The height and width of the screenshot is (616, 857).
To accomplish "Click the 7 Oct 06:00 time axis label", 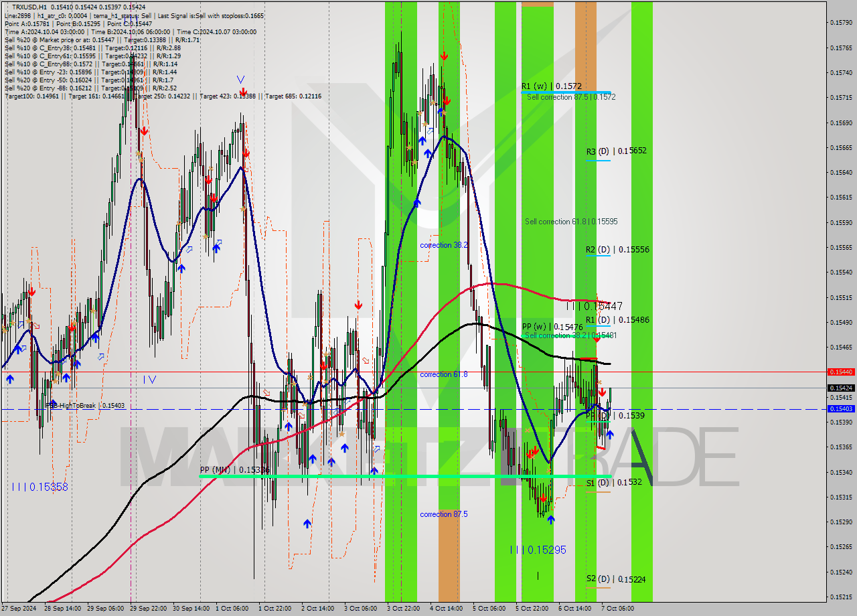I will point(617,609).
